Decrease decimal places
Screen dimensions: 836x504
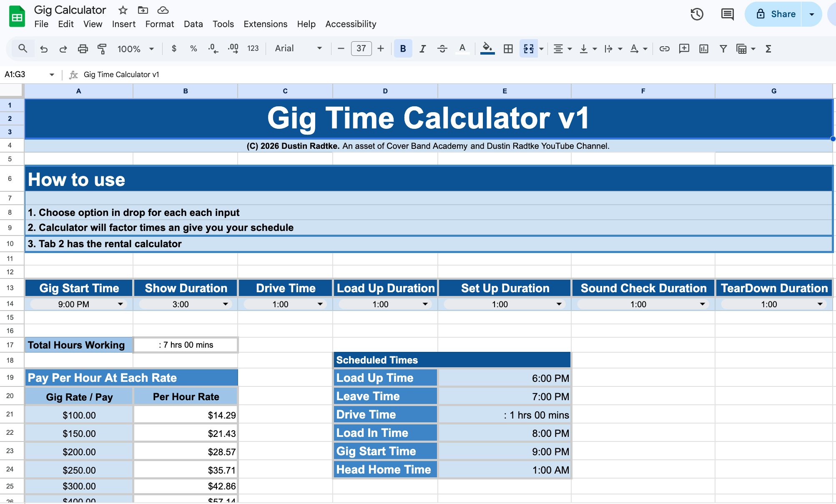[x=213, y=49]
